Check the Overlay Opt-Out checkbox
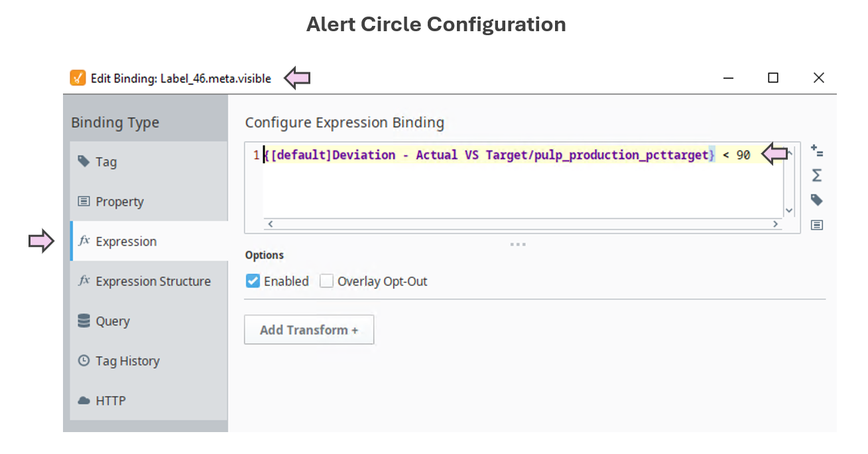The height and width of the screenshot is (454, 868). tap(326, 281)
